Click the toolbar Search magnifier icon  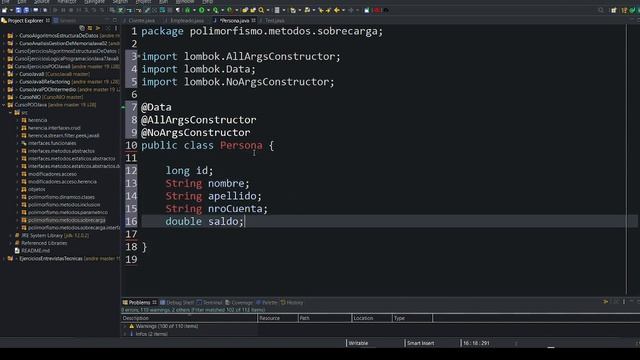click(x=261, y=10)
